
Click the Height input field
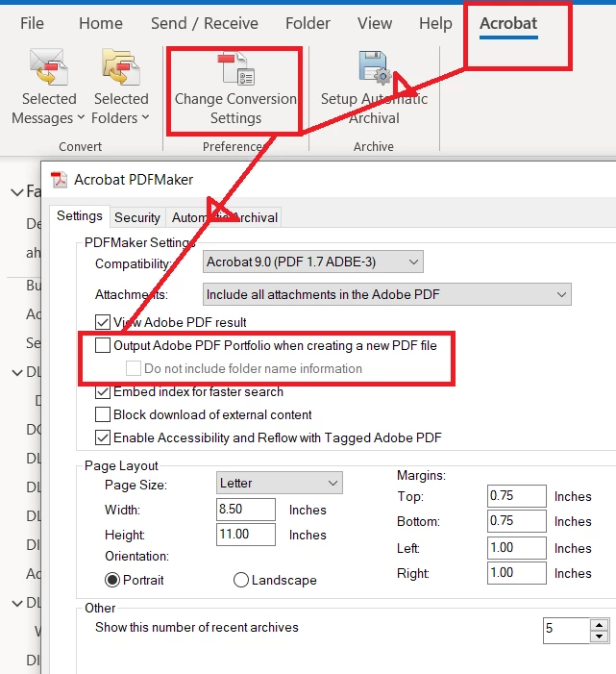point(246,535)
